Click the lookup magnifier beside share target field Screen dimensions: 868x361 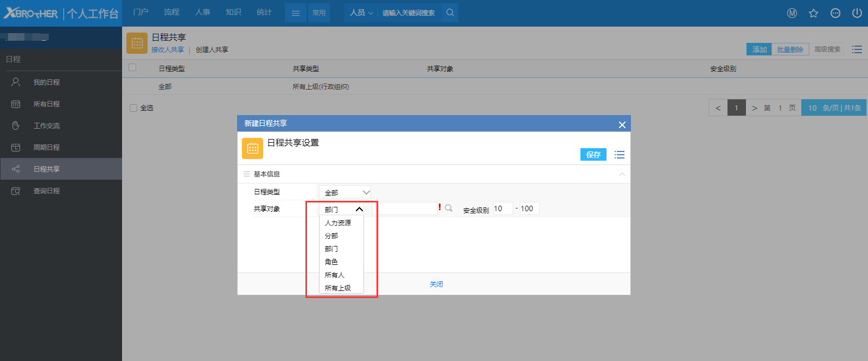tap(449, 208)
